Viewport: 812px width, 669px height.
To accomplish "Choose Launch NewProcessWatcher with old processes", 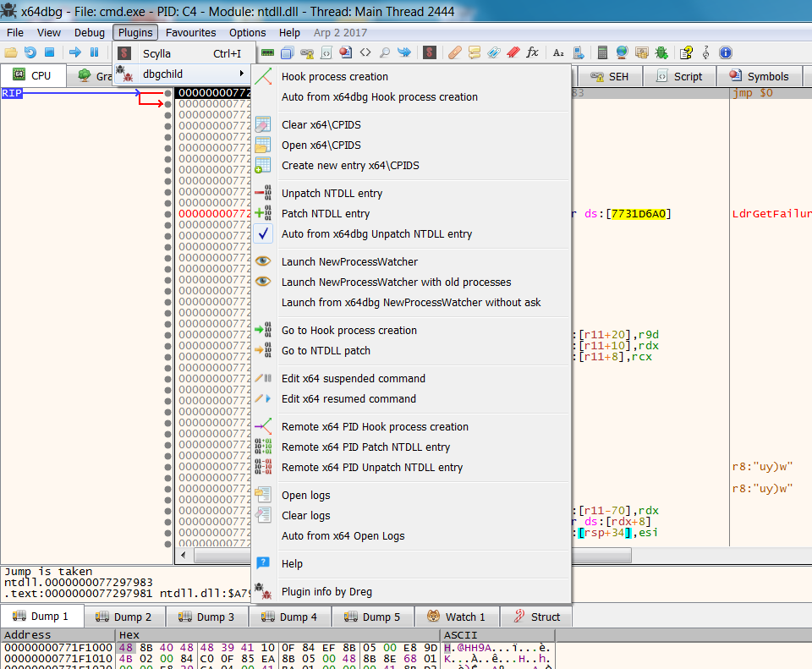I will [x=396, y=282].
